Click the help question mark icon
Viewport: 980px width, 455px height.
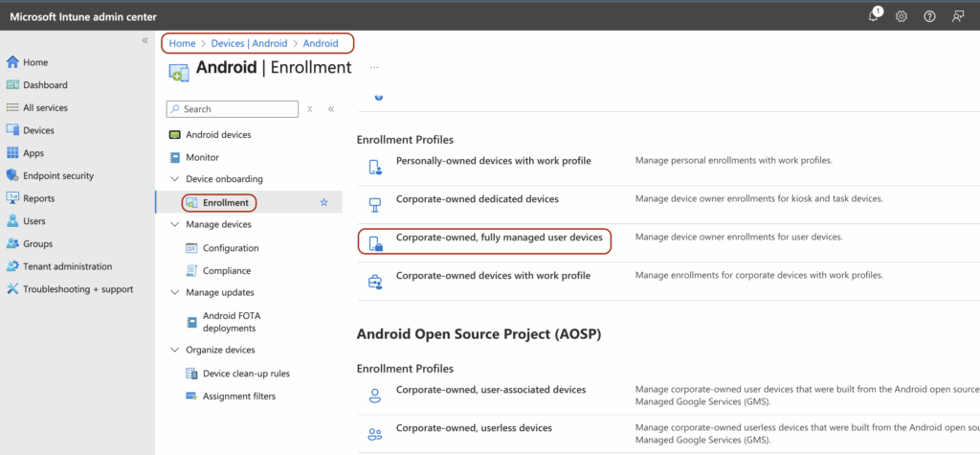(929, 16)
